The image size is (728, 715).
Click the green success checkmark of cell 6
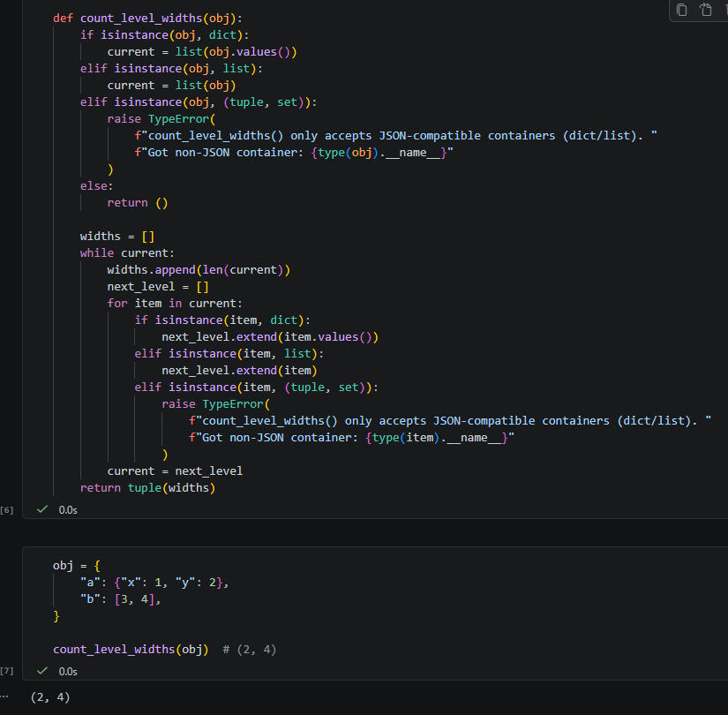[42, 509]
